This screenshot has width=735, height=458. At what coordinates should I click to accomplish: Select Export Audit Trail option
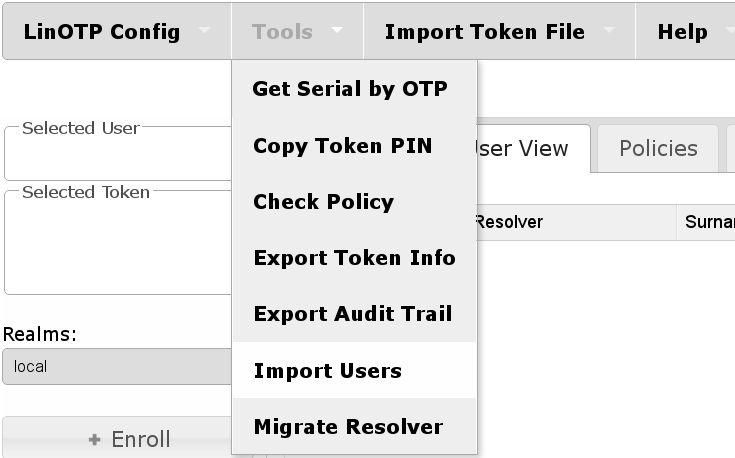click(x=353, y=314)
